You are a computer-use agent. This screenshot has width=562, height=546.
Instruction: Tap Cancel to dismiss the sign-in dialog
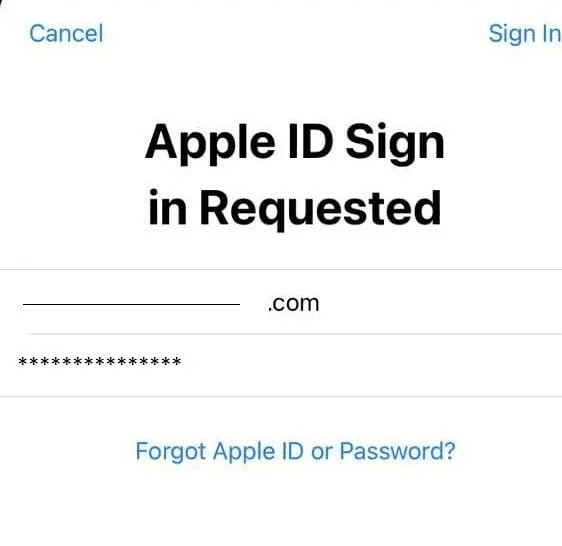click(66, 34)
